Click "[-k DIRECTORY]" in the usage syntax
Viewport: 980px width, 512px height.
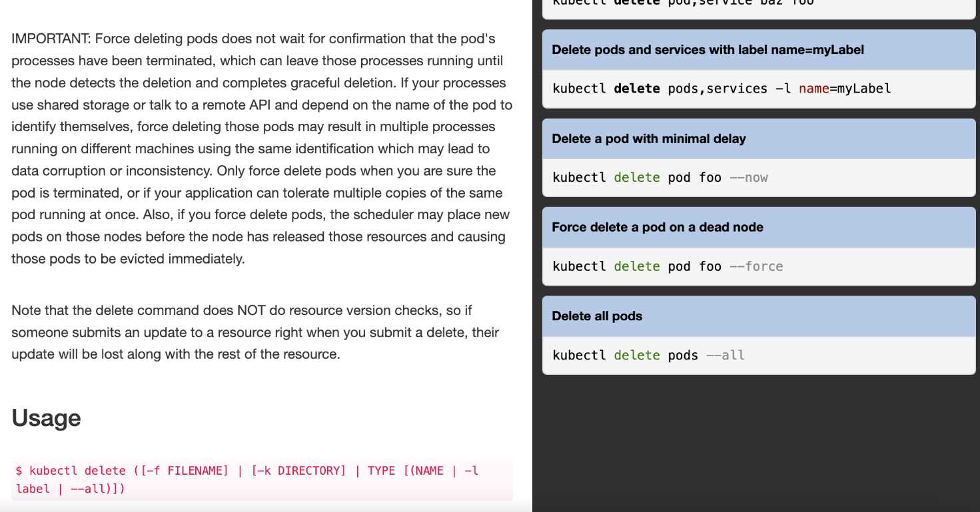tap(299, 471)
